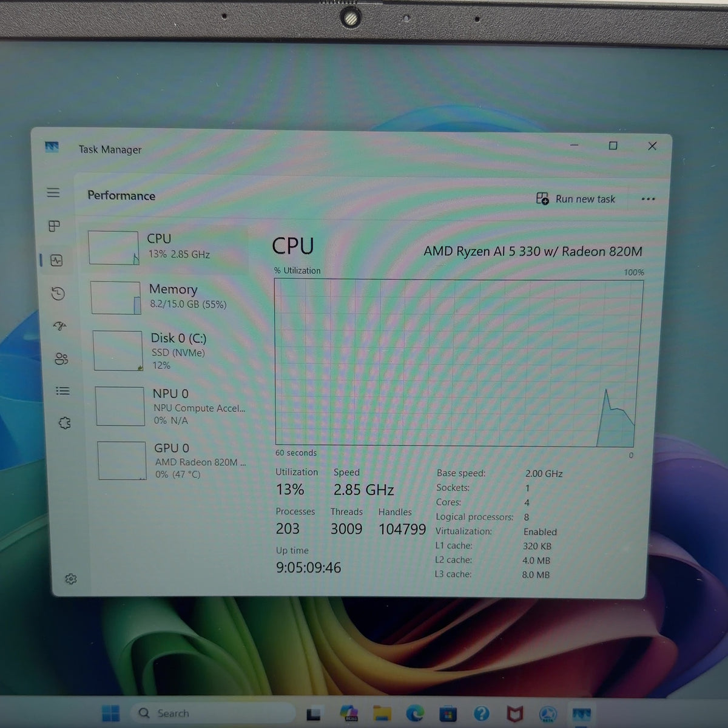728x728 pixels.
Task: Open the Users sidebar icon
Action: [x=61, y=359]
